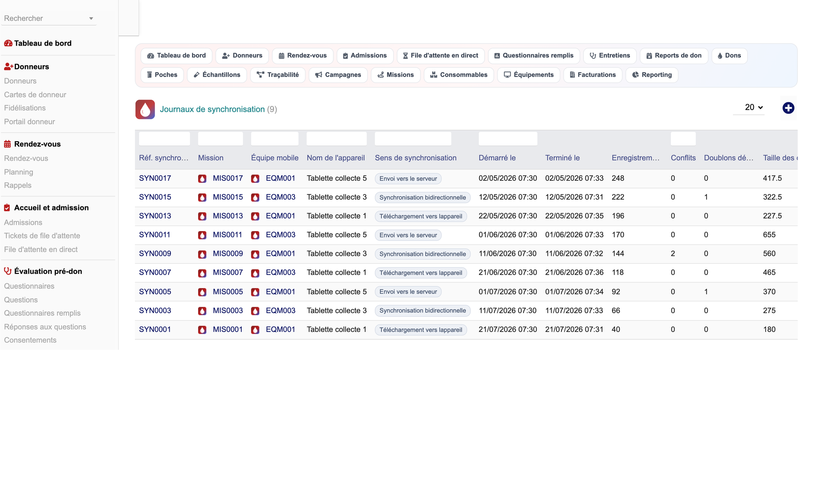Select the Dons tab
The height and width of the screenshot is (504, 815).
[x=729, y=56]
